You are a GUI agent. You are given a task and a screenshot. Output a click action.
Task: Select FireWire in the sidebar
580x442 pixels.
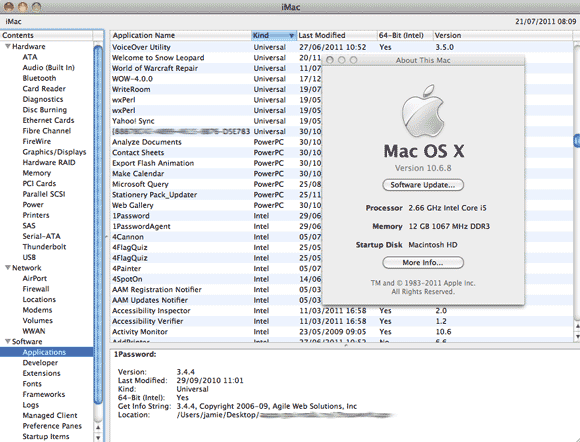pyautogui.click(x=37, y=141)
